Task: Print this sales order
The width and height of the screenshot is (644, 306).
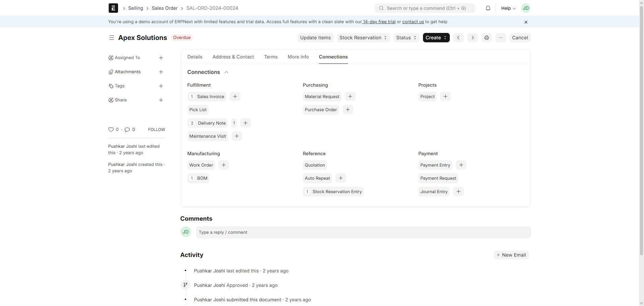Action: click(x=487, y=38)
